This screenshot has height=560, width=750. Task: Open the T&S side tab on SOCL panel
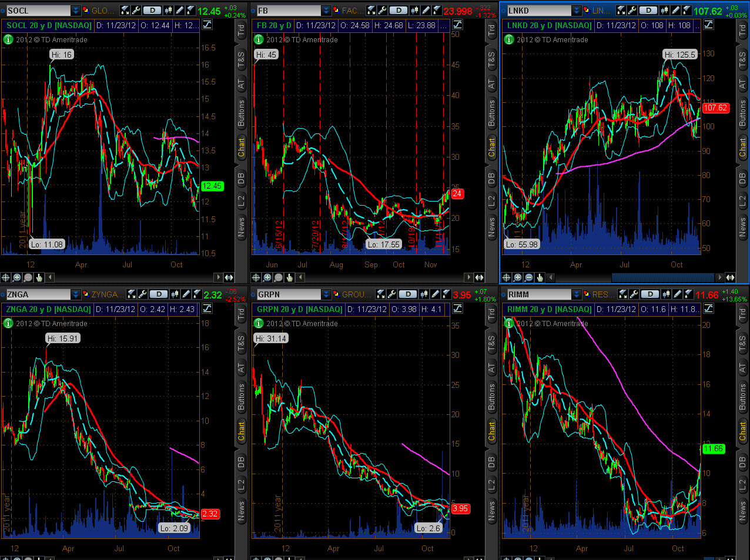(241, 58)
